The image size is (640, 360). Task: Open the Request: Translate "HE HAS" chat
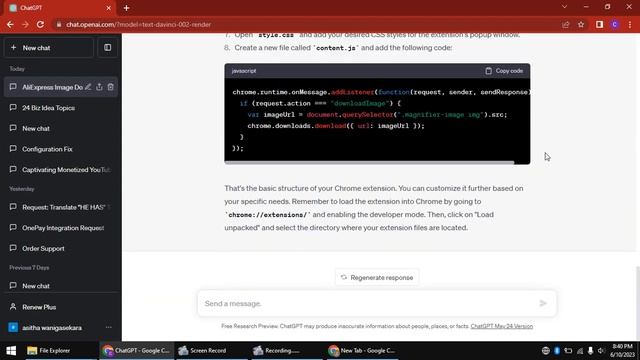click(60, 207)
